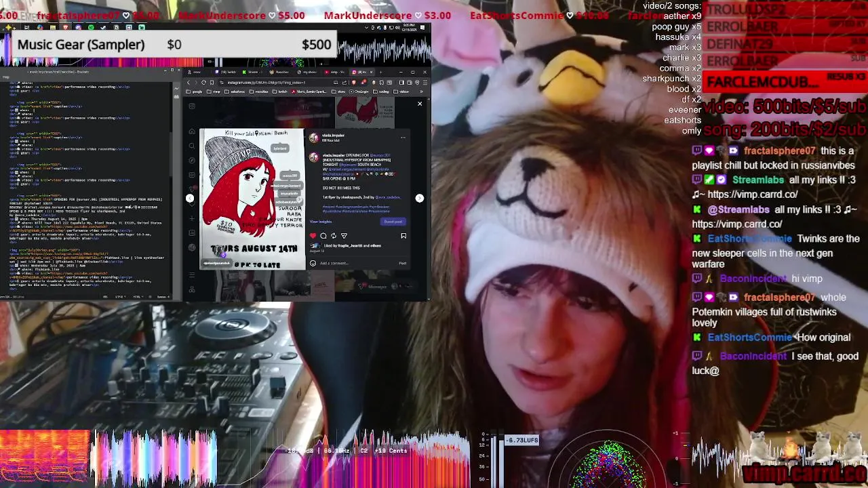The height and width of the screenshot is (488, 868).
Task: Click the View insights link
Action: click(321, 222)
